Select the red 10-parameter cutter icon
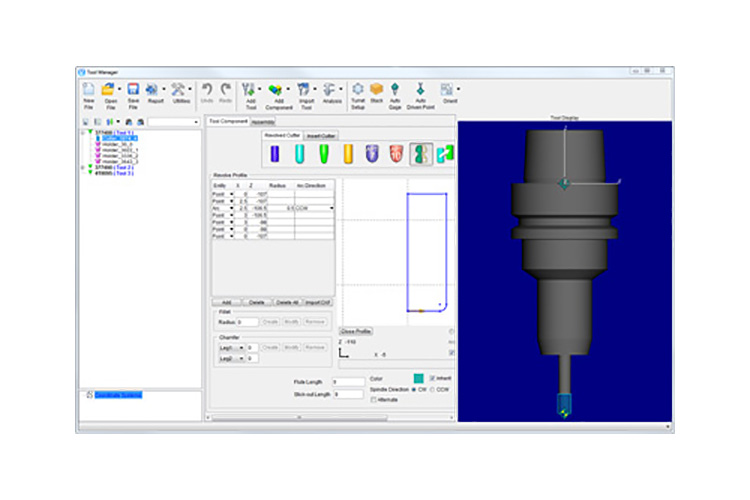Screen dimensions: 750x500 point(396,154)
